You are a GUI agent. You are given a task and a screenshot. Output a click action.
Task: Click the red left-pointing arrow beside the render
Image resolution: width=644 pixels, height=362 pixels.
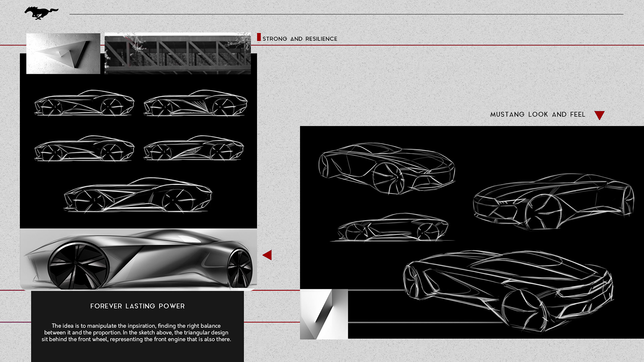point(268,254)
